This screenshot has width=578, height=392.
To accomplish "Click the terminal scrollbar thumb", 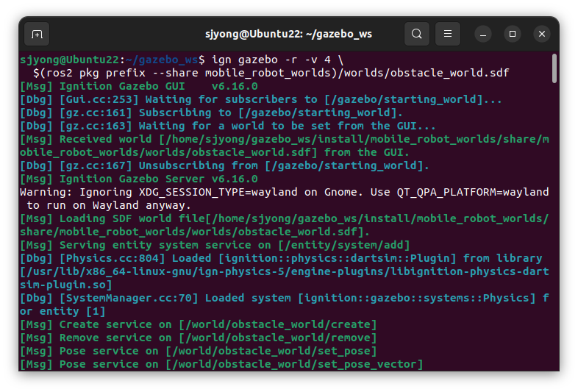I will point(554,68).
